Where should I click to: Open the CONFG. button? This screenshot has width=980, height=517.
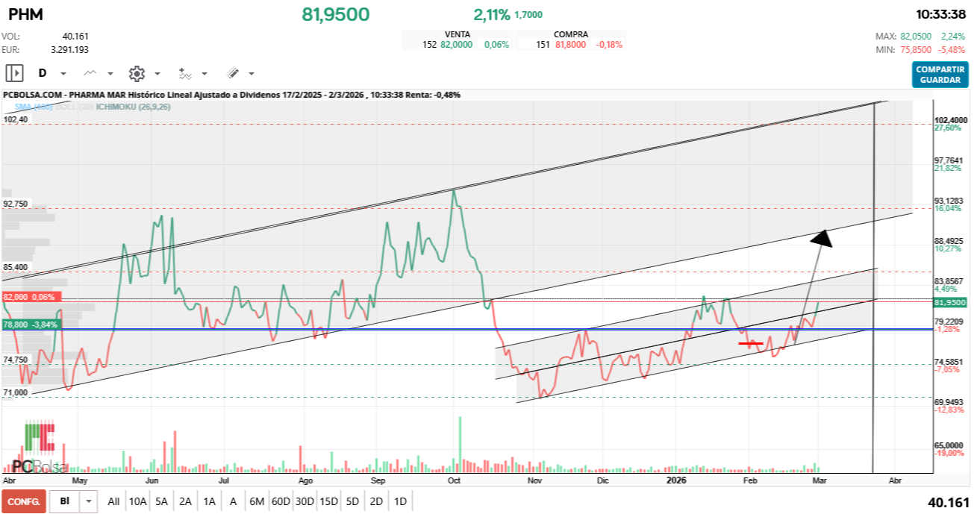(24, 501)
